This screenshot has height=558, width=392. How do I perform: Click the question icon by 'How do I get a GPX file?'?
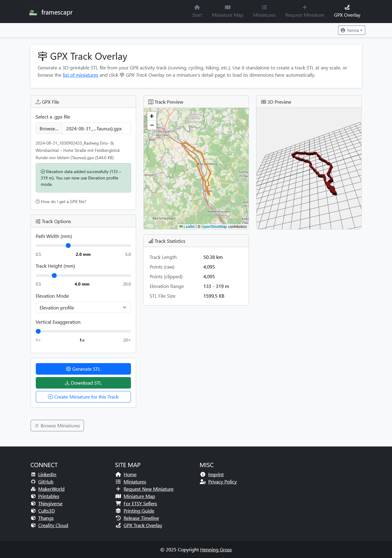(38, 202)
